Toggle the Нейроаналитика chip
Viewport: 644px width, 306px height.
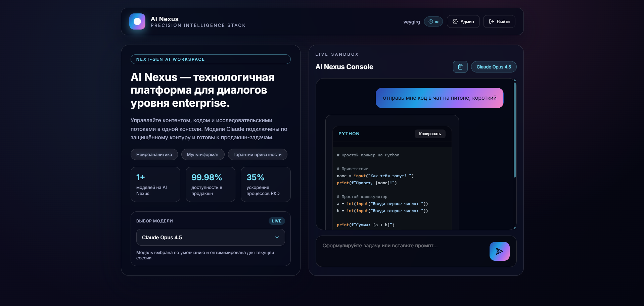pos(154,154)
